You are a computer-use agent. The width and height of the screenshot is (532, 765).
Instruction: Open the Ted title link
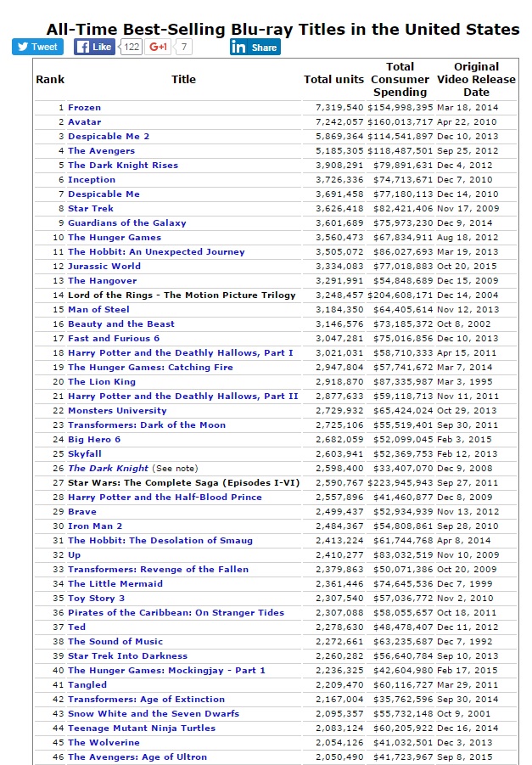(x=76, y=627)
